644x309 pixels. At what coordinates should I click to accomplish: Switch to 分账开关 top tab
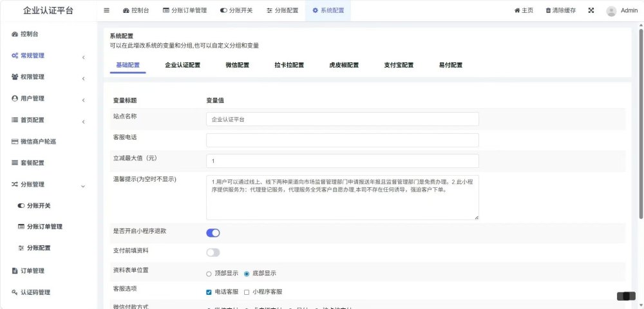236,11
